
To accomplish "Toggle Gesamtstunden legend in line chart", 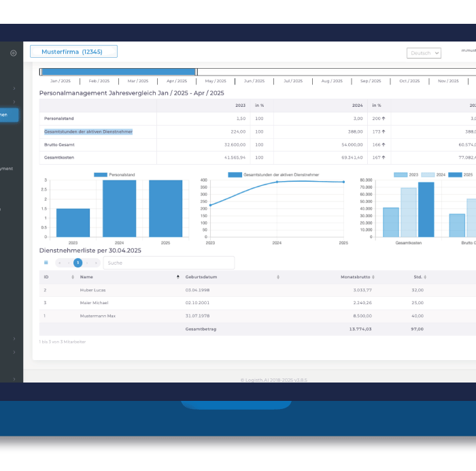I will tap(235, 175).
